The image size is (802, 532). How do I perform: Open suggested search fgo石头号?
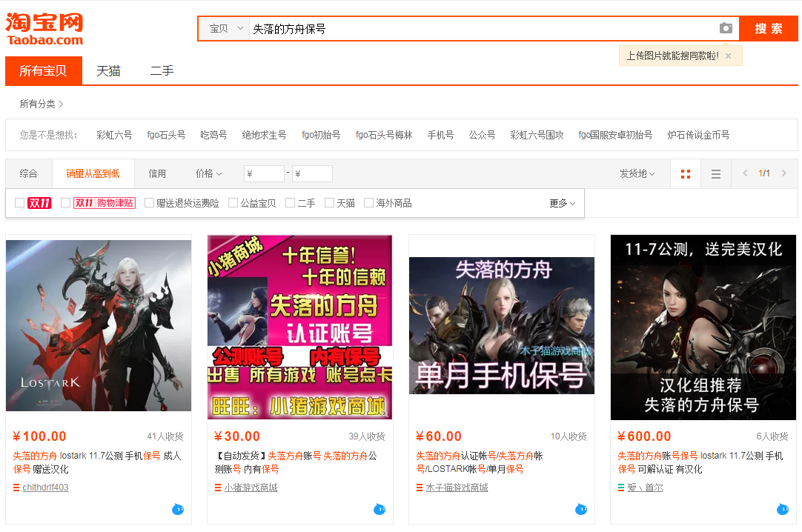166,135
